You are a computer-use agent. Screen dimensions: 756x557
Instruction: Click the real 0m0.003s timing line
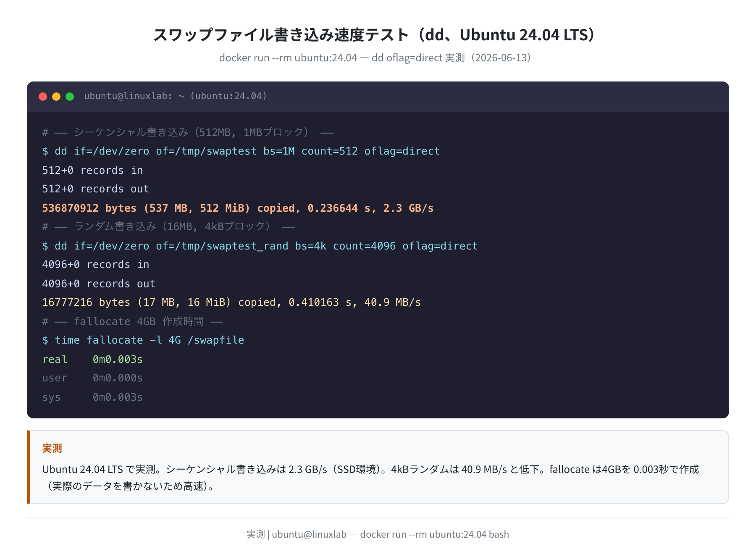[92, 359]
